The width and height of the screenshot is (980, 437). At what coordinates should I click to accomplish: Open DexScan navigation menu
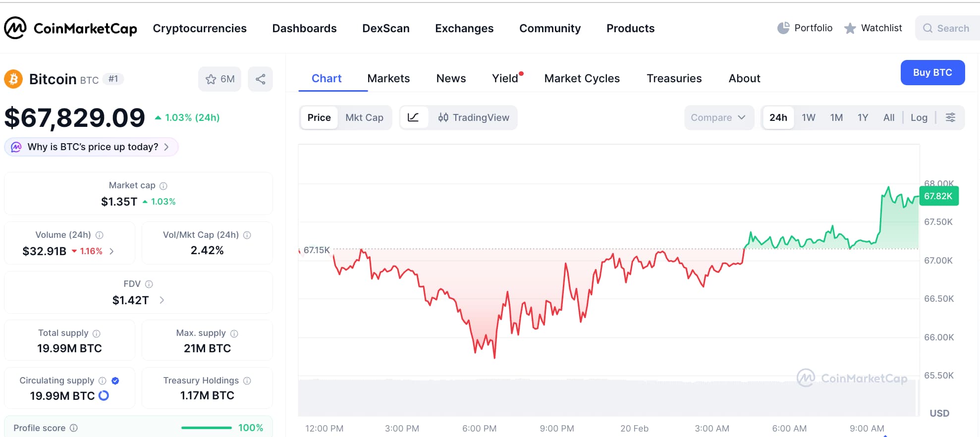coord(386,28)
